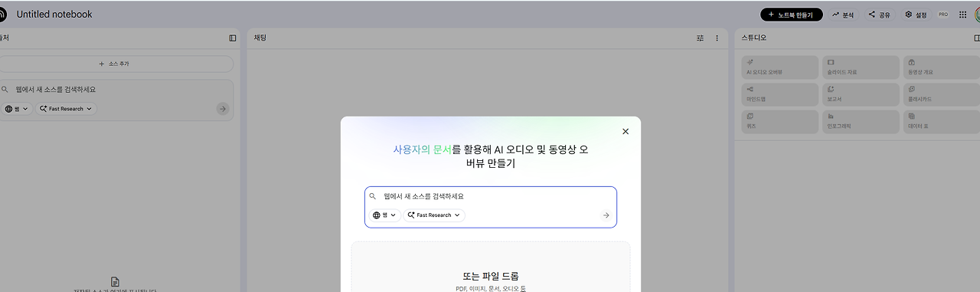
Task: Open the Google apps grid icon
Action: 963,15
